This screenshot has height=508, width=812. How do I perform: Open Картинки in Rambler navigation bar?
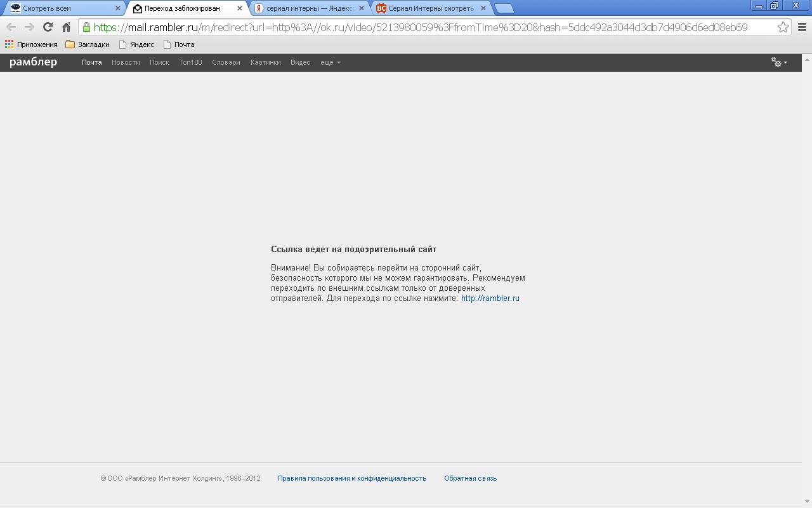click(x=265, y=62)
